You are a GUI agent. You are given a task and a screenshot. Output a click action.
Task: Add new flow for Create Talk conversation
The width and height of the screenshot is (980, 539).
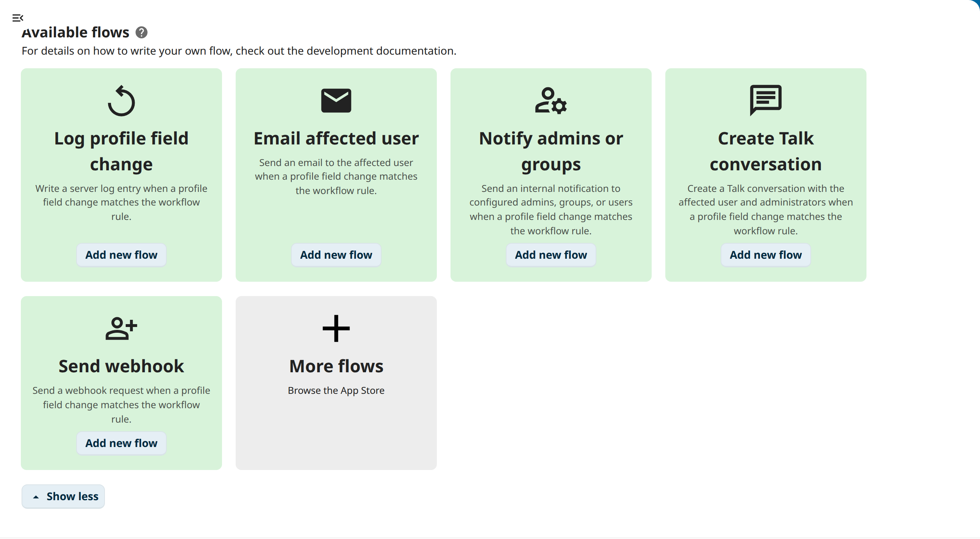[x=766, y=255]
